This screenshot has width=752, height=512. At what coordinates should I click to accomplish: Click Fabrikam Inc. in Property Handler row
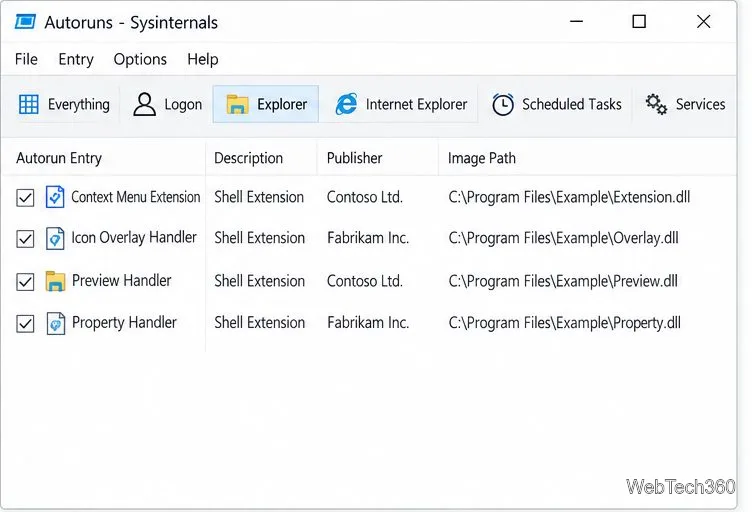coord(368,323)
